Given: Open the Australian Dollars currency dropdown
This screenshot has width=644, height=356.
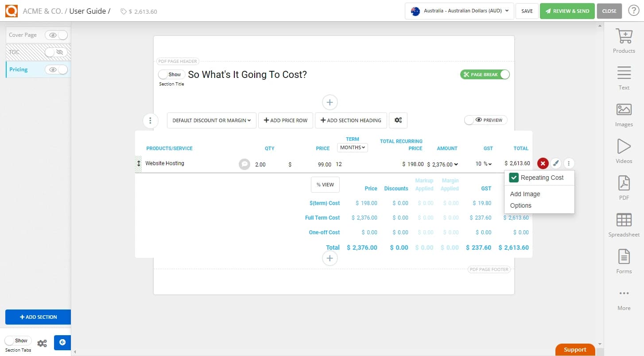Looking at the screenshot, I should (x=459, y=11).
